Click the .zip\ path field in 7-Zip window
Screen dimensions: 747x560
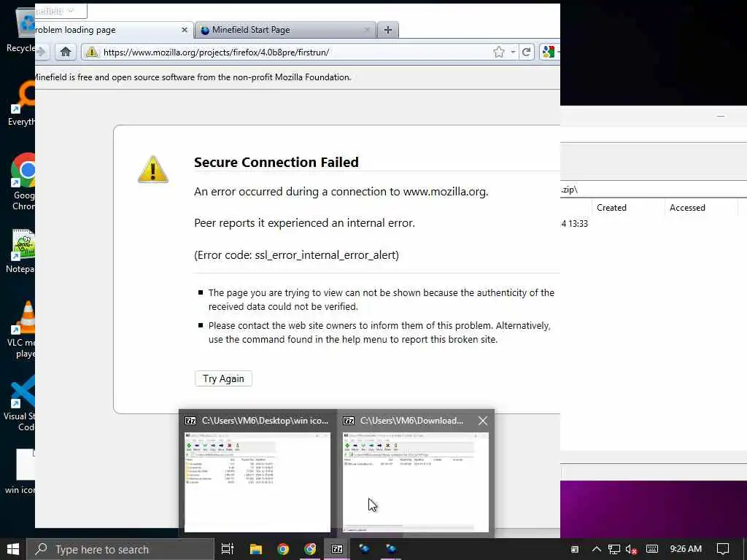coord(654,190)
